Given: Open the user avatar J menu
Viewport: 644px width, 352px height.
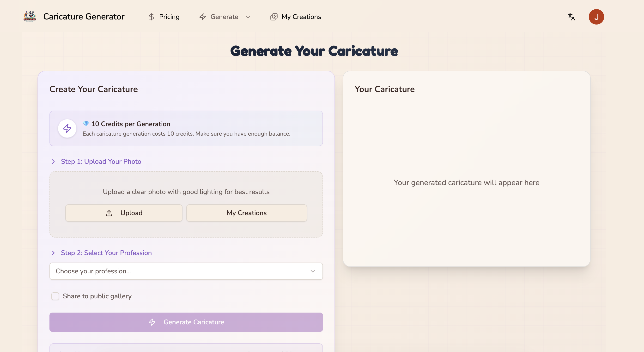Looking at the screenshot, I should (596, 17).
